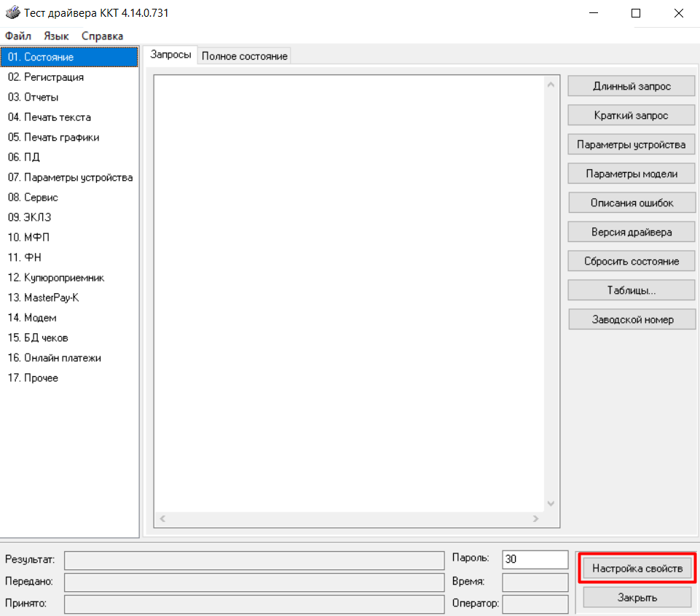Select 11. ФН in the sidebar
Viewport: 700px width, 616px height.
pyautogui.click(x=25, y=257)
